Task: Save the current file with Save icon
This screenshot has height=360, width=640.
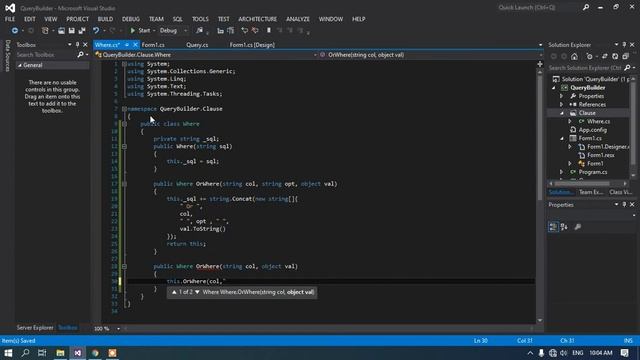Action: [x=71, y=31]
